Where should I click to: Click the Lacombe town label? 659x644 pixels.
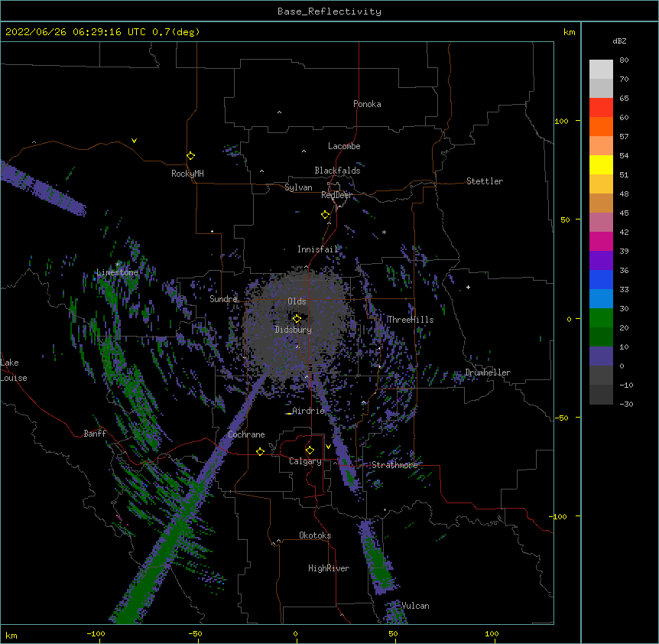344,146
